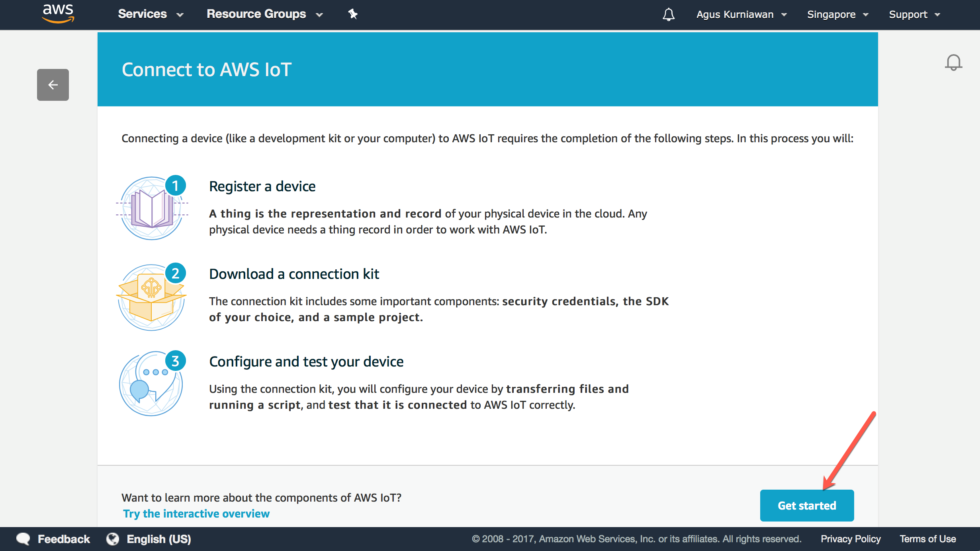The height and width of the screenshot is (551, 980).
Task: Click the Register a device step icon
Action: coord(152,208)
